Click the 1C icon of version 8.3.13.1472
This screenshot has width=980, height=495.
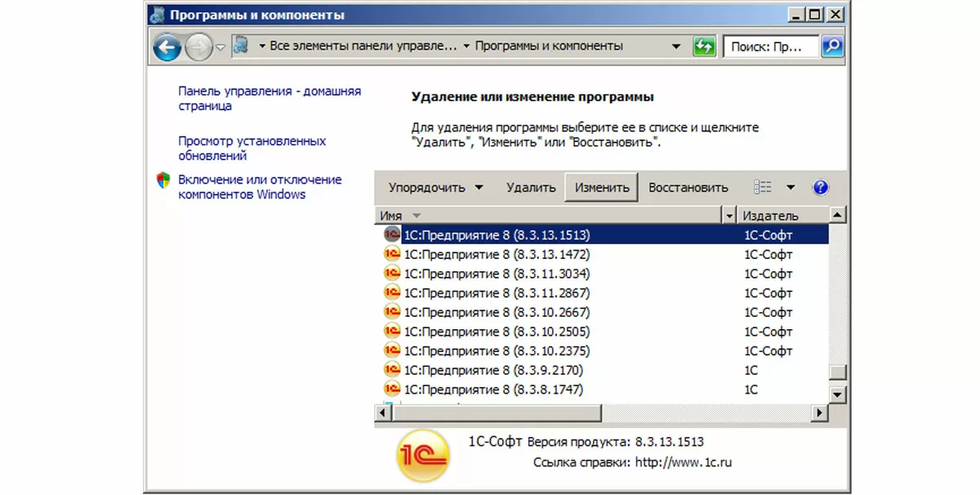coord(392,254)
